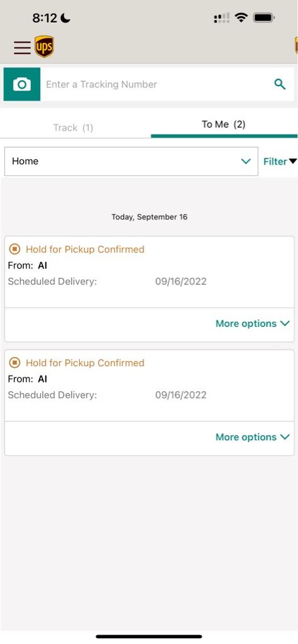Click the Enter a Tracking Number field
Screen dimensions: 298x644
coord(156,84)
